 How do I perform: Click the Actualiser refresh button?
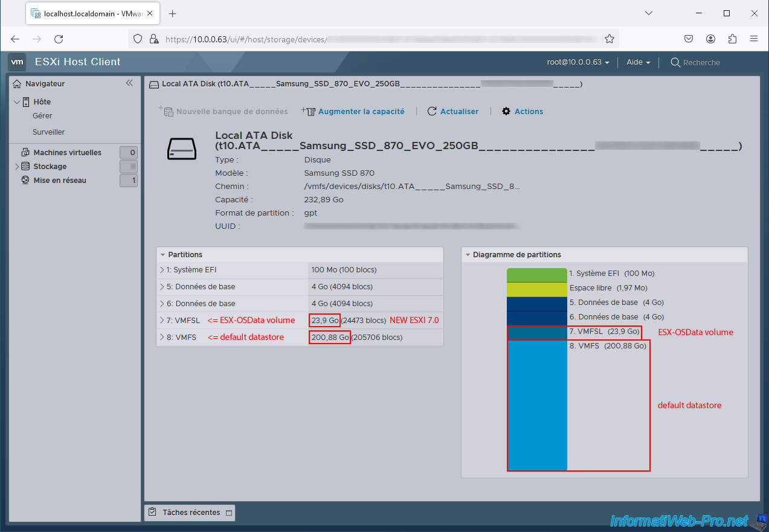coord(453,112)
